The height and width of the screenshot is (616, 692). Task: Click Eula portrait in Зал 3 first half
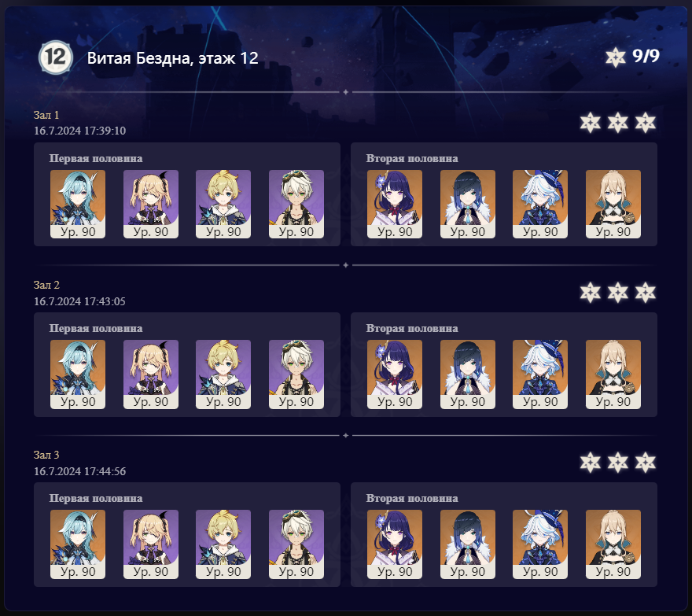[x=78, y=544]
